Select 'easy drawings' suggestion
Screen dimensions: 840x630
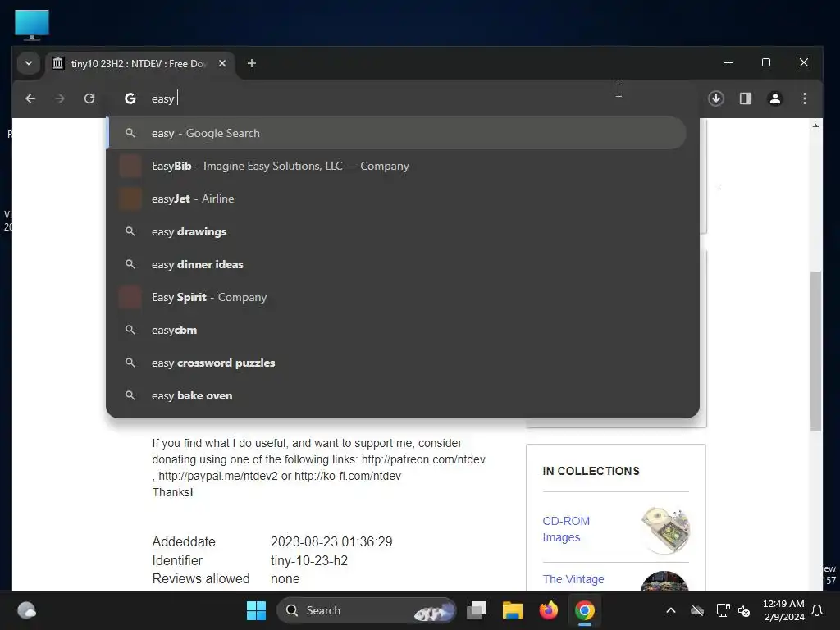[x=396, y=232]
